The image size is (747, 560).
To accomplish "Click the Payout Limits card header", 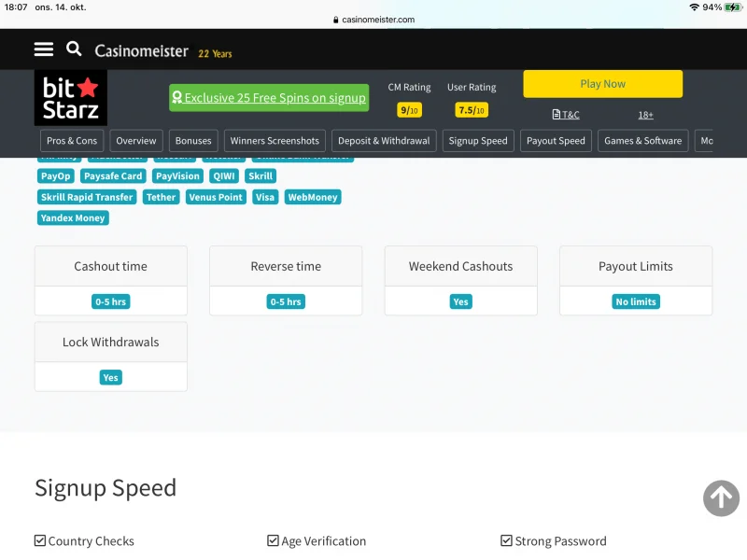I will click(x=636, y=266).
